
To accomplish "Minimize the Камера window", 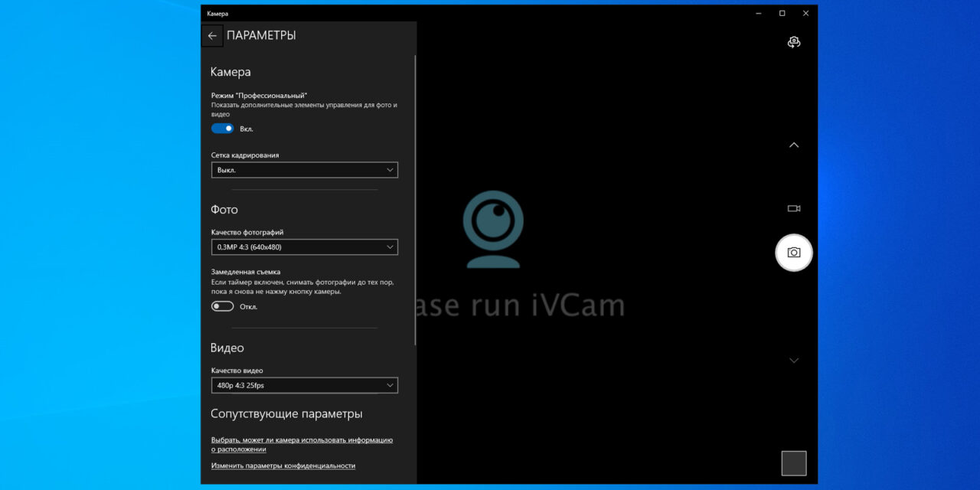I will pos(758,13).
